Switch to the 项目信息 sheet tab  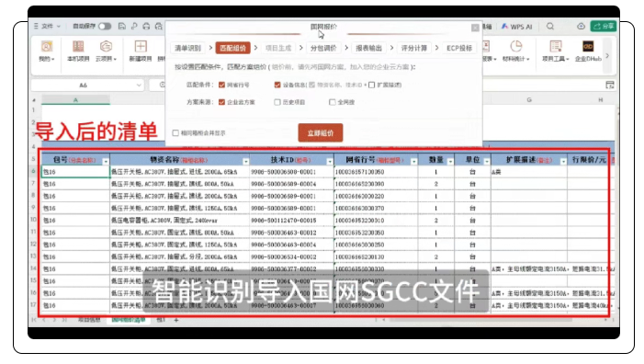click(89, 320)
